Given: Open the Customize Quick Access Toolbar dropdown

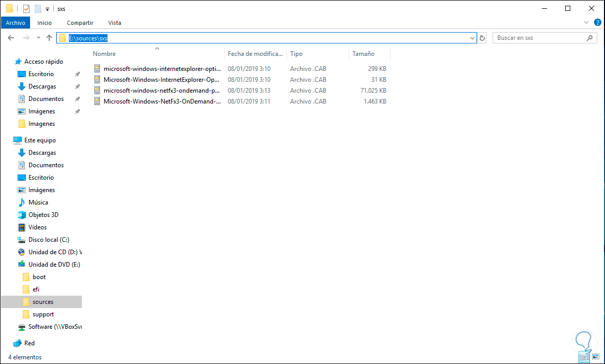Looking at the screenshot, I should (48, 9).
